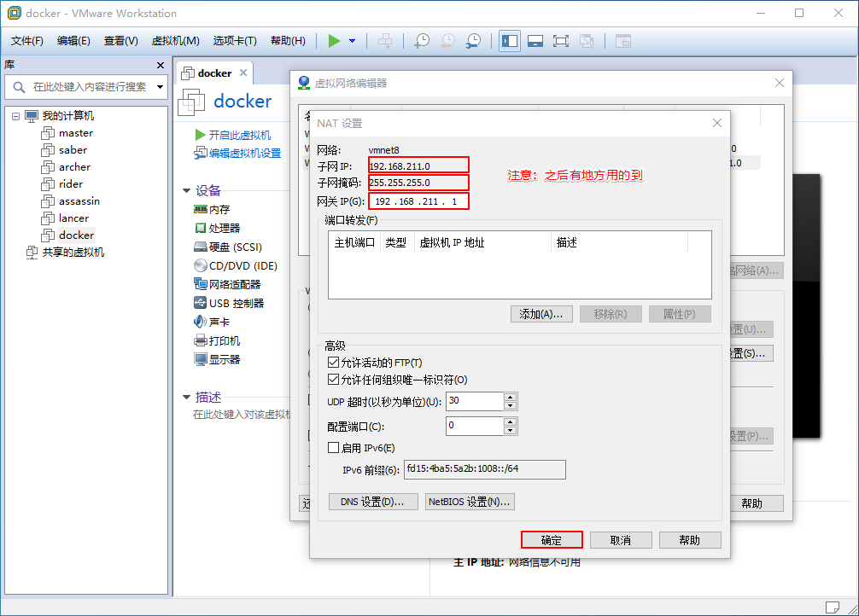Open the 虚拟机(M) menu

175,41
